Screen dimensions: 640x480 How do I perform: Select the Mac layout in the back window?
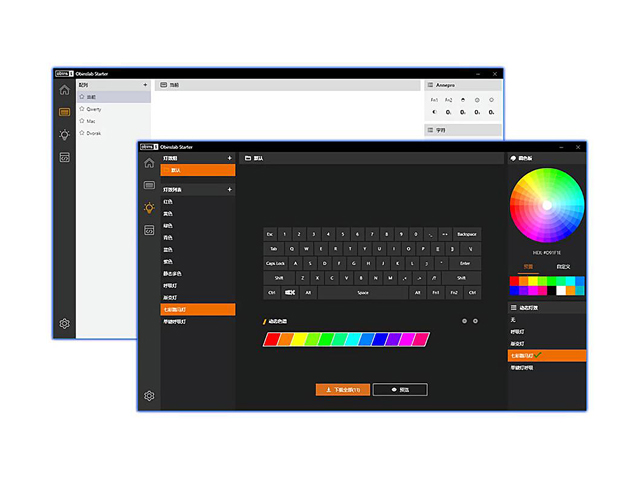91,121
